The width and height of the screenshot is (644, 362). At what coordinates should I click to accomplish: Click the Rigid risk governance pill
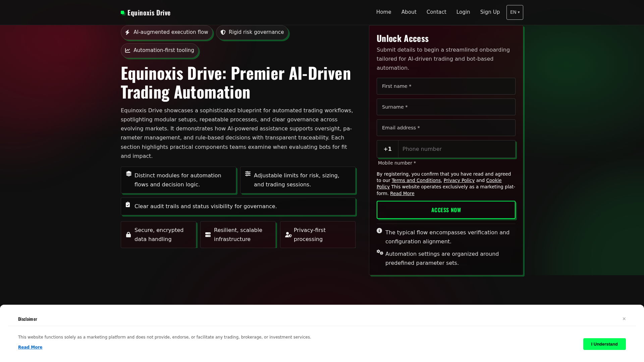point(252,33)
